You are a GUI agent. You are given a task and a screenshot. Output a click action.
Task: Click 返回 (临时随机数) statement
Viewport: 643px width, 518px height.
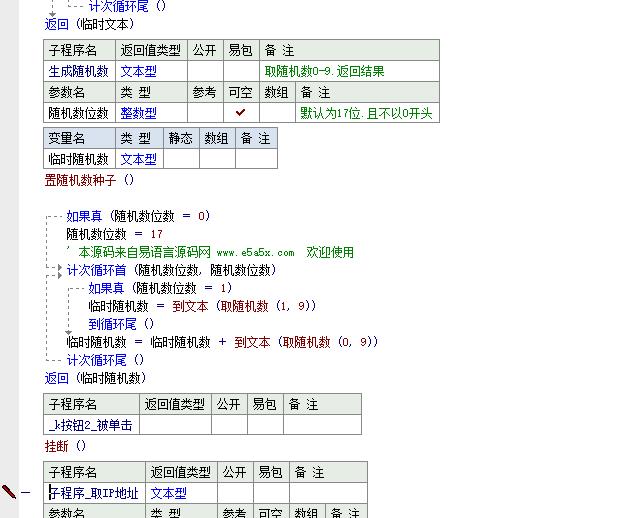pyautogui.click(x=96, y=378)
